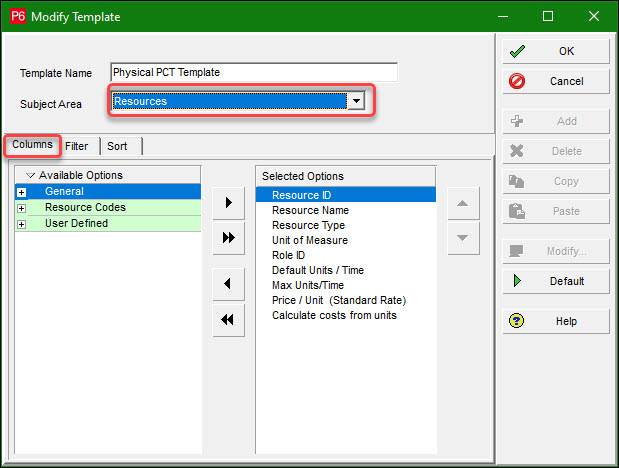
Task: Restore settings with the Default button
Action: (556, 281)
